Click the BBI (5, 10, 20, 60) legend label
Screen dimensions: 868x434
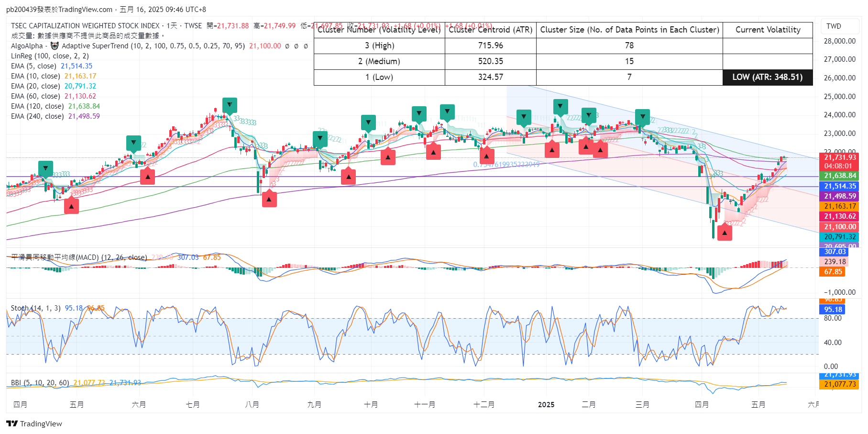pos(40,383)
